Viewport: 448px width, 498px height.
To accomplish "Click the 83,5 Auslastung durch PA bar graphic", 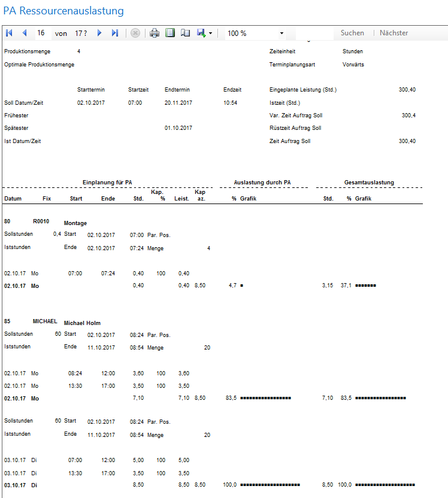I will (265, 398).
